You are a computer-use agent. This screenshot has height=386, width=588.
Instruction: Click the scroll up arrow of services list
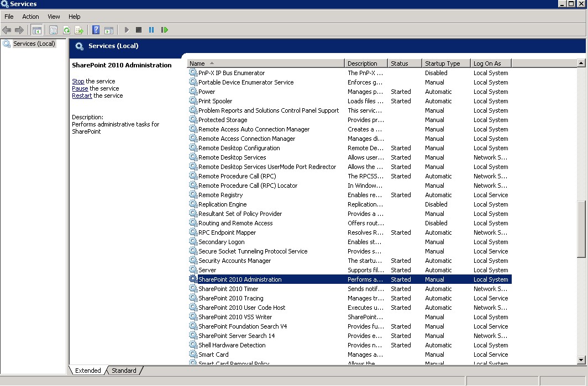pyautogui.click(x=581, y=63)
